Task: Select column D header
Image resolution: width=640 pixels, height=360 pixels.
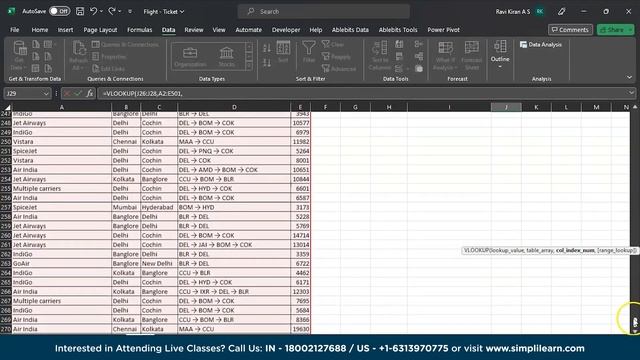Action: (234, 107)
